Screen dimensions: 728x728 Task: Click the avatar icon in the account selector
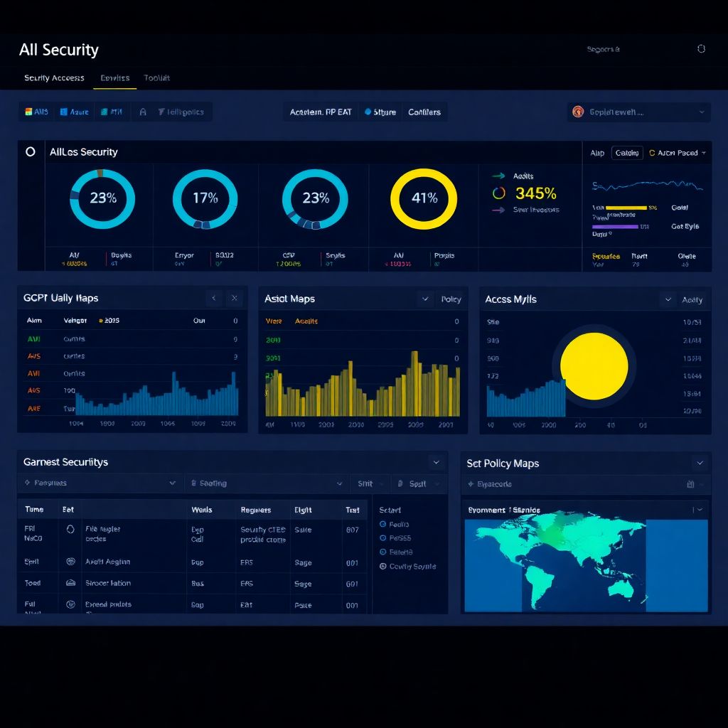[x=578, y=112]
